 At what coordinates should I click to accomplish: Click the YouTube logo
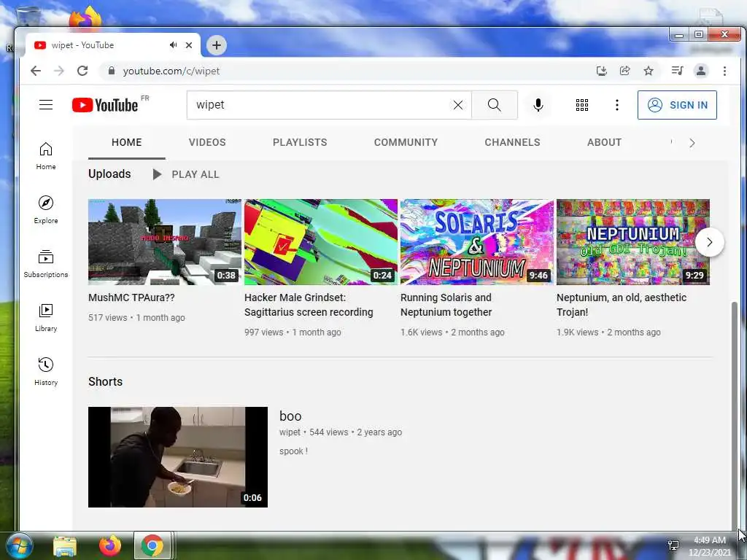click(105, 105)
